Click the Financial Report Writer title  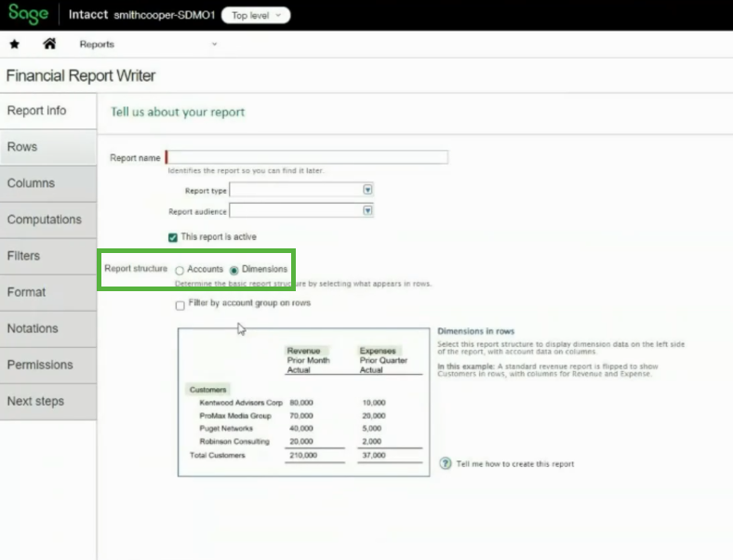pos(80,75)
